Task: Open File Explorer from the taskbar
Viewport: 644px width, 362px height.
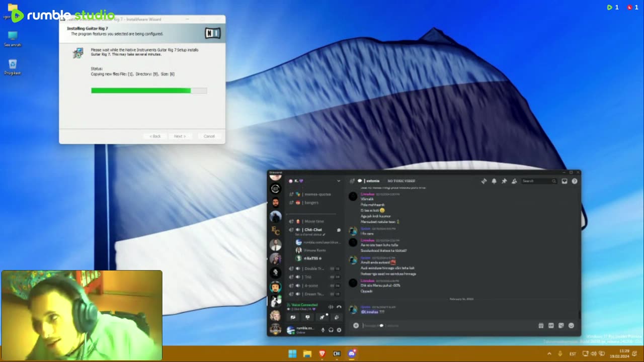Action: pyautogui.click(x=307, y=354)
